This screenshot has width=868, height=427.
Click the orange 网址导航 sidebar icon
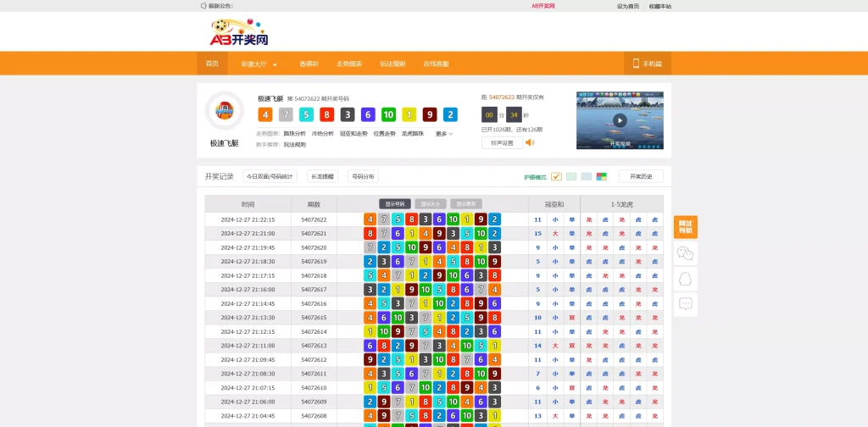click(686, 227)
